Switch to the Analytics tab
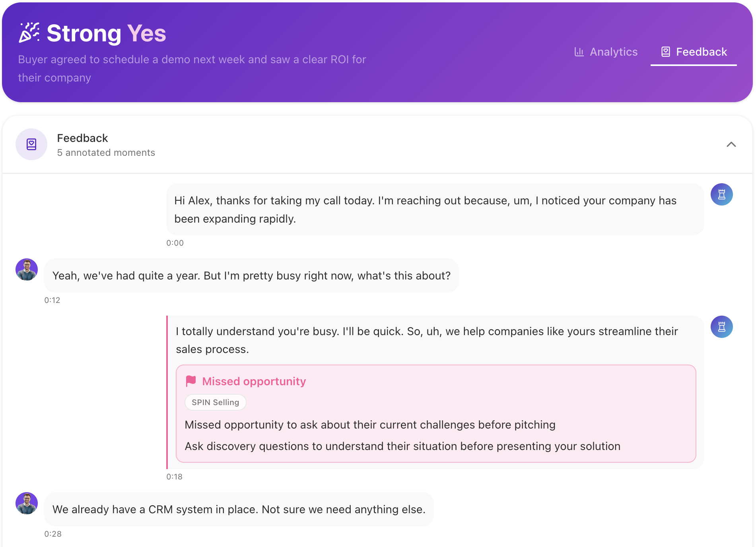Screen dimensions: 756x547 605,52
